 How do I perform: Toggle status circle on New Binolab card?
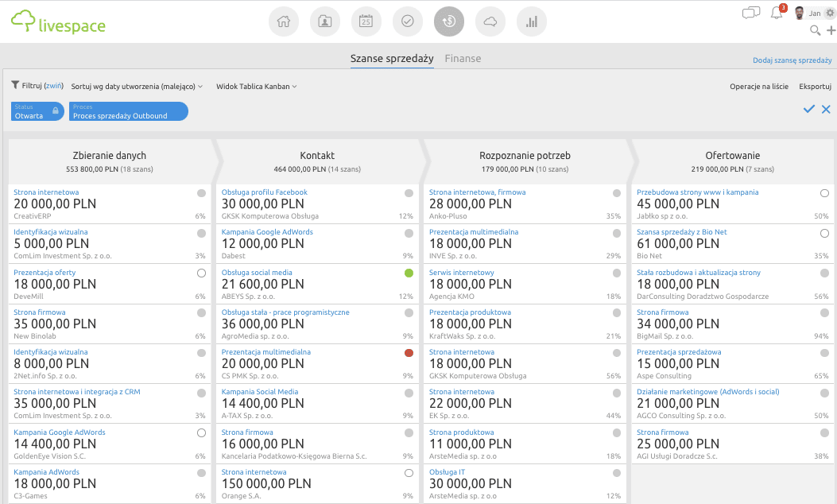tap(201, 313)
